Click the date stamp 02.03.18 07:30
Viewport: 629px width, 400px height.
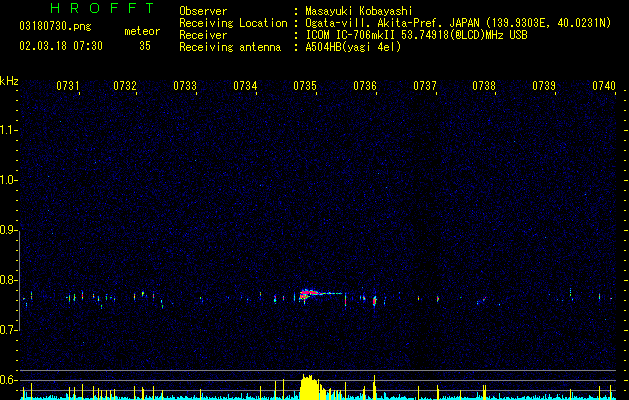click(x=61, y=46)
